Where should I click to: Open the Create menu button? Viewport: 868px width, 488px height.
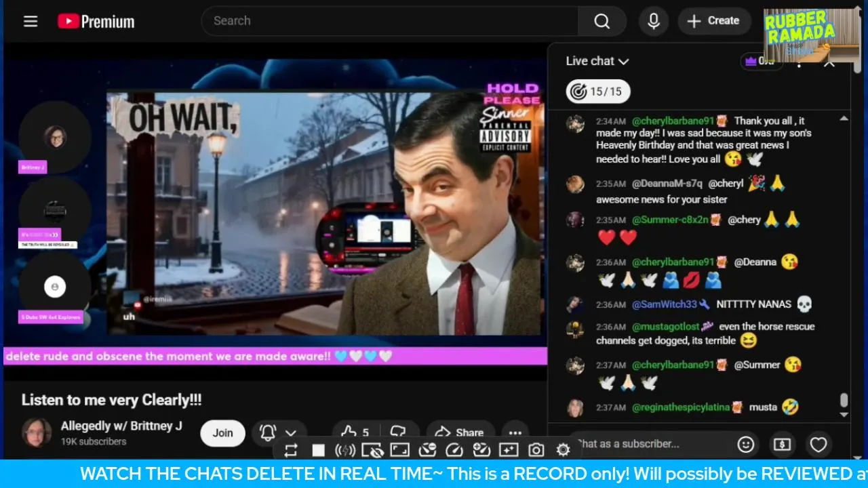click(x=713, y=21)
